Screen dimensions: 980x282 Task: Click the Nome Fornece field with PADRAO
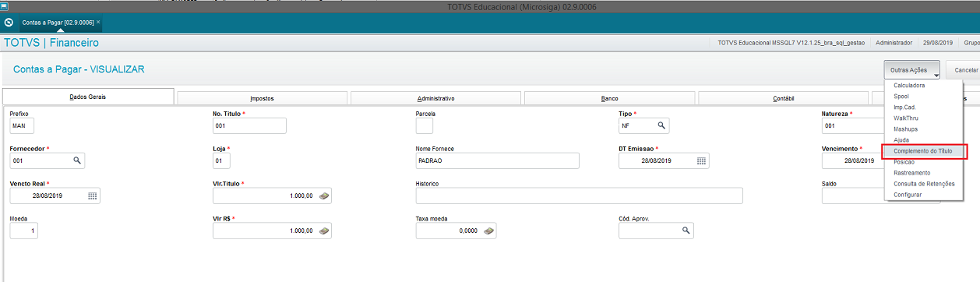click(498, 160)
